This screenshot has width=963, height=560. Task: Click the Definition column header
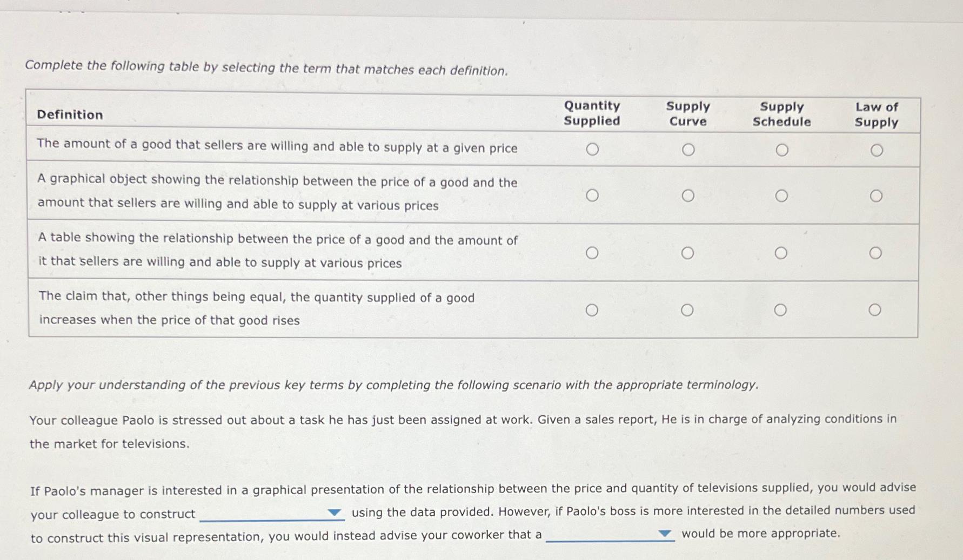click(x=70, y=114)
